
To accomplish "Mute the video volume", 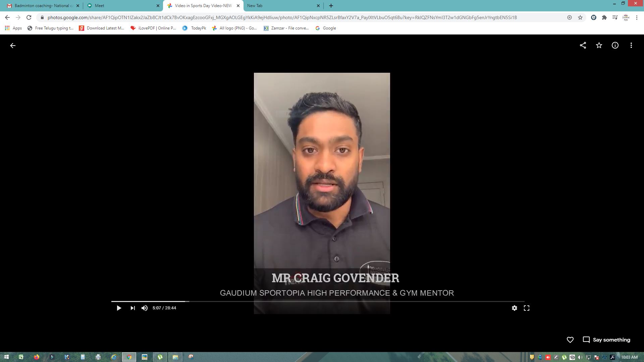I will point(145,308).
